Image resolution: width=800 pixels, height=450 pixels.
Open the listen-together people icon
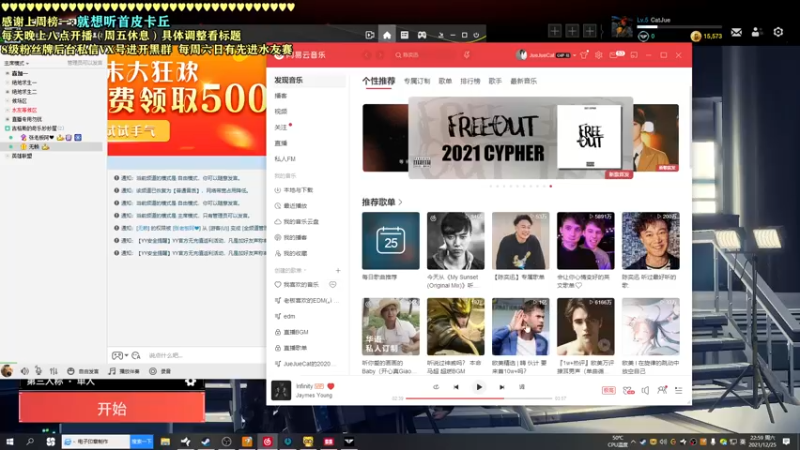pos(662,390)
